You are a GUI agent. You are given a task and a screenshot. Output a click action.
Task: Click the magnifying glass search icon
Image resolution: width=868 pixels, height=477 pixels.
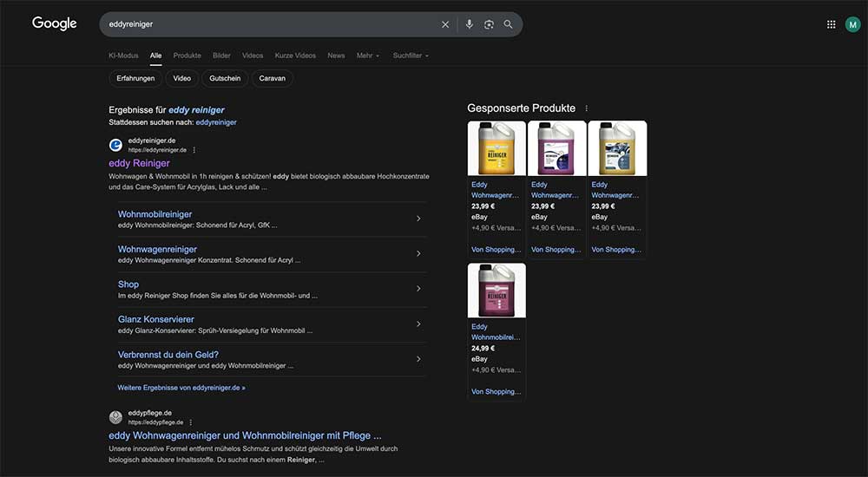pos(508,24)
